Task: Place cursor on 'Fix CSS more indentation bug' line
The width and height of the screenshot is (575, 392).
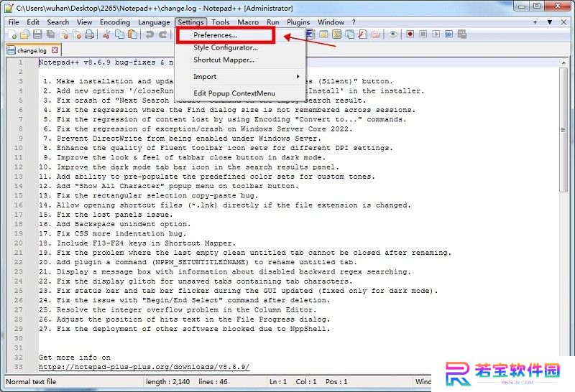Action: 113,234
